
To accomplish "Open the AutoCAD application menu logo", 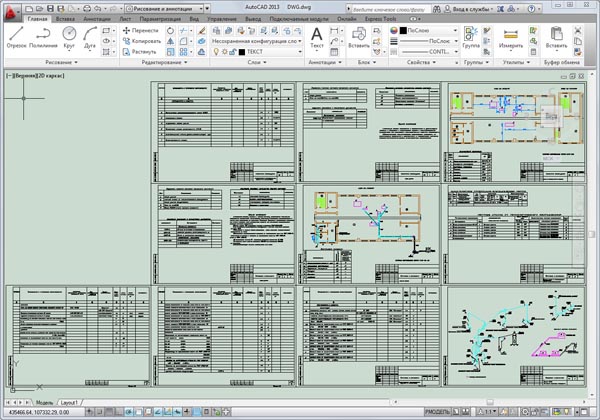I will 10,9.
